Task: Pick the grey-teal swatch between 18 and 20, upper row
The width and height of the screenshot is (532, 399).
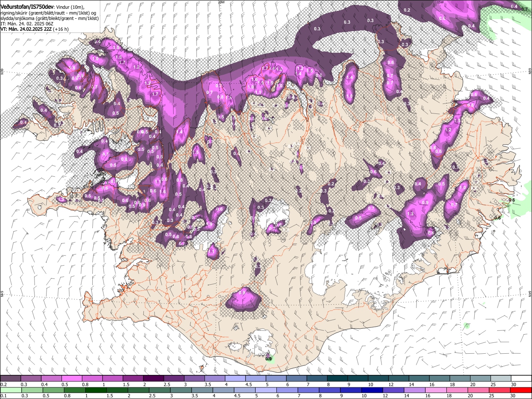Action: pyautogui.click(x=460, y=379)
